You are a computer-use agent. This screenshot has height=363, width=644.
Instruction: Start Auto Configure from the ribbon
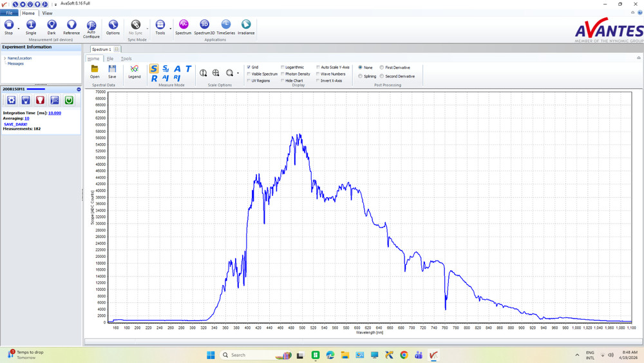tap(91, 26)
